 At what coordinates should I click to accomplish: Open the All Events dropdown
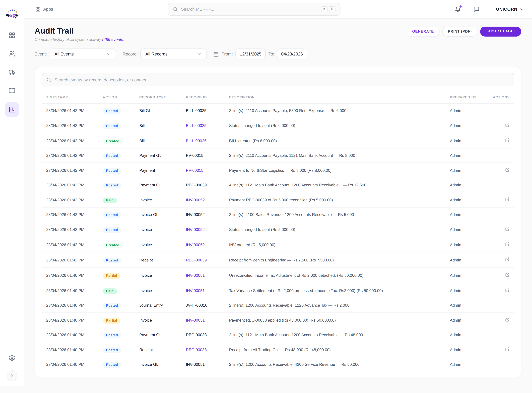tap(83, 54)
